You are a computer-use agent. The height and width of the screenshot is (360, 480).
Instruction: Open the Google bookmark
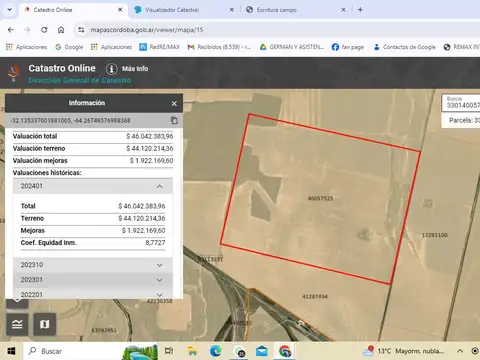tap(69, 47)
